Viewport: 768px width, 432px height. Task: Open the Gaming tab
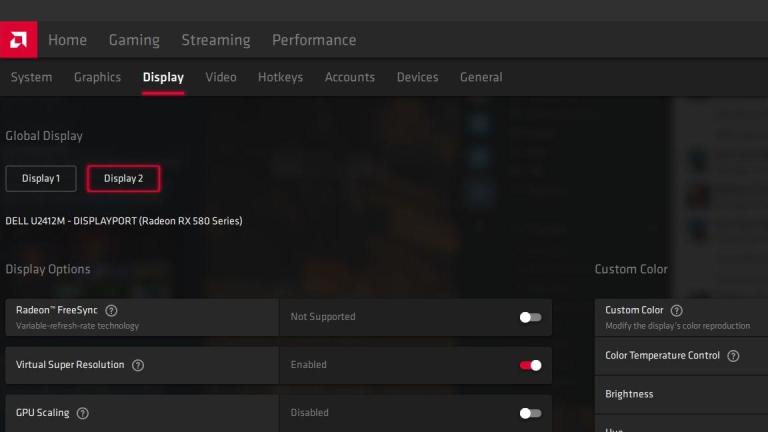click(134, 40)
